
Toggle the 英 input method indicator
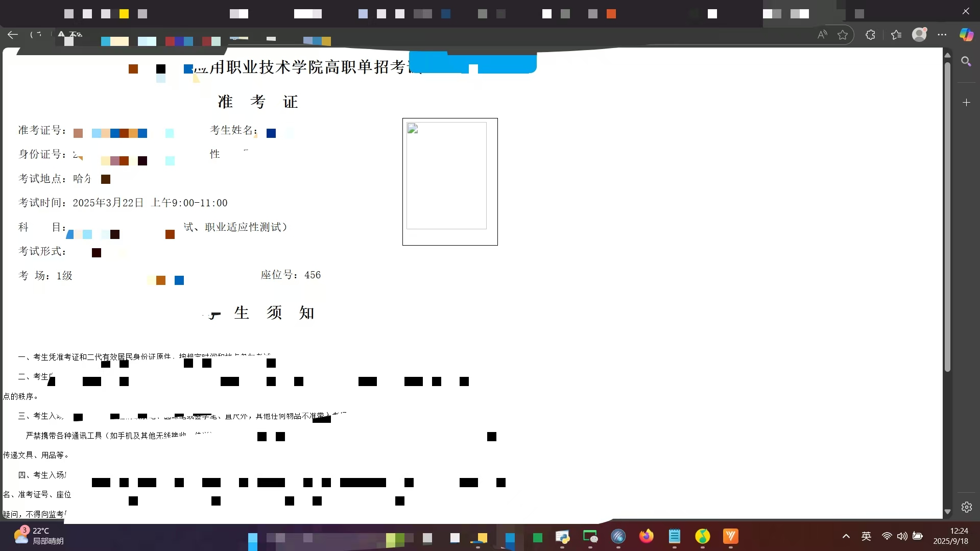point(866,536)
